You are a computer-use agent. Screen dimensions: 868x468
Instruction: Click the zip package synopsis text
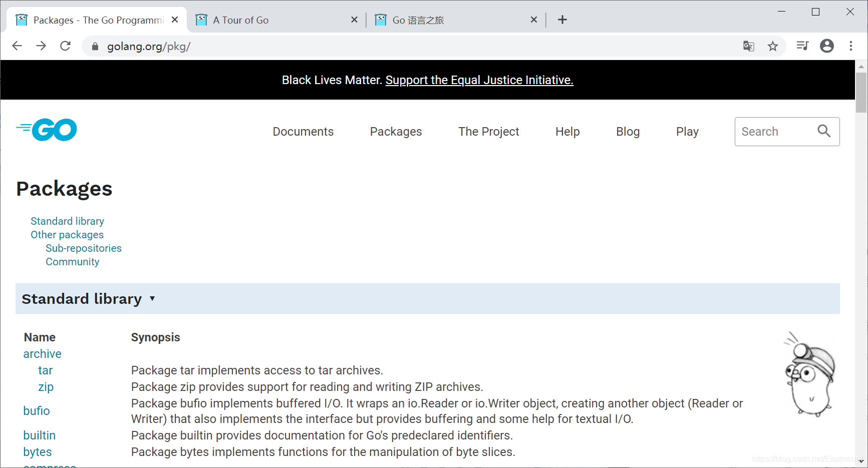pos(307,387)
